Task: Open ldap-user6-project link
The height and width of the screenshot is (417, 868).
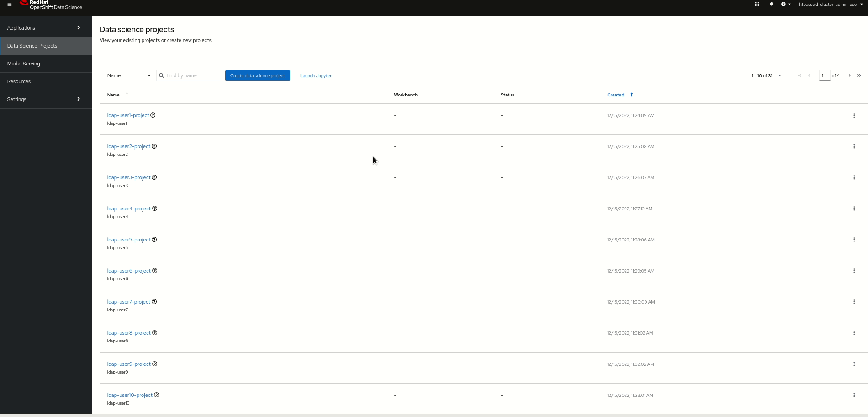Action: (129, 271)
